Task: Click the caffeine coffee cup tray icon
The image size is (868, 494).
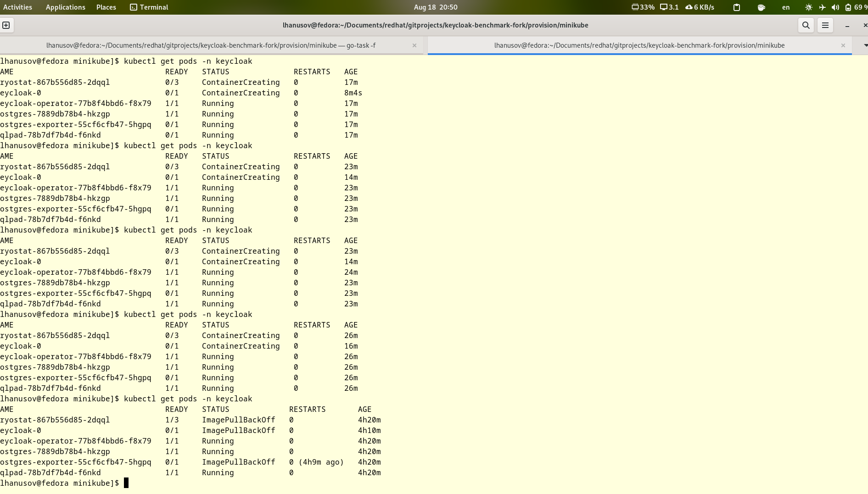Action: (x=761, y=7)
